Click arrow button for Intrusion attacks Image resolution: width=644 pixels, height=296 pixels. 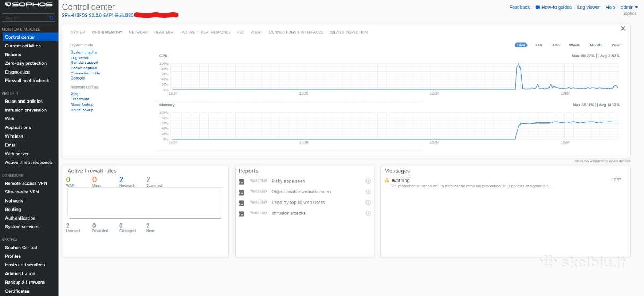point(368,213)
